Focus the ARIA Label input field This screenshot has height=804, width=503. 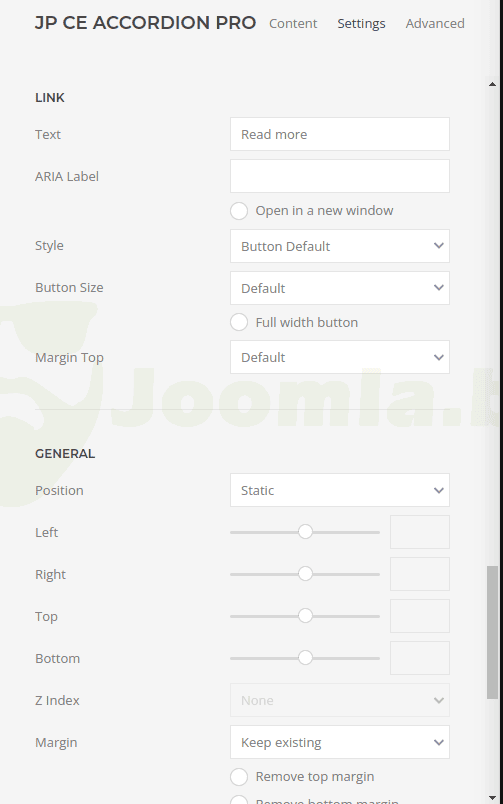tap(340, 176)
